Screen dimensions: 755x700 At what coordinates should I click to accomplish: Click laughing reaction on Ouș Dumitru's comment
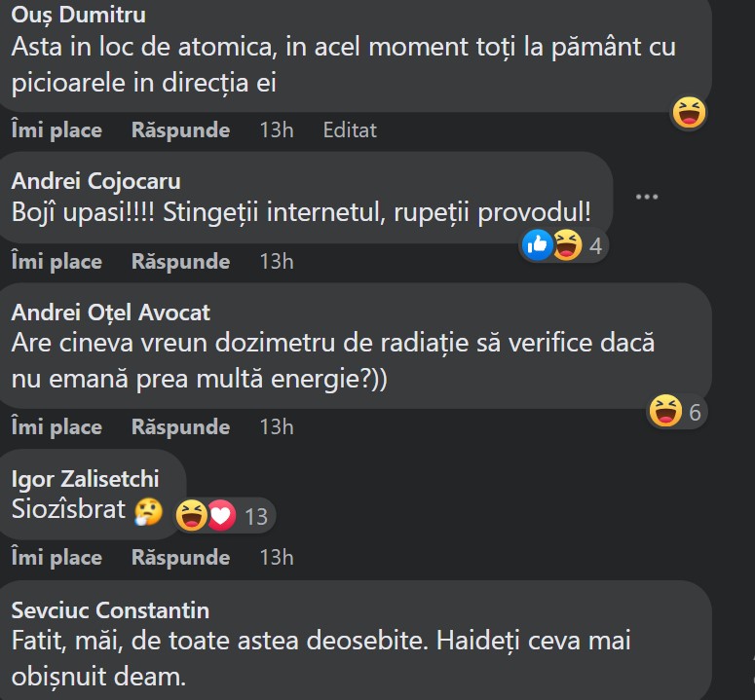(x=689, y=114)
